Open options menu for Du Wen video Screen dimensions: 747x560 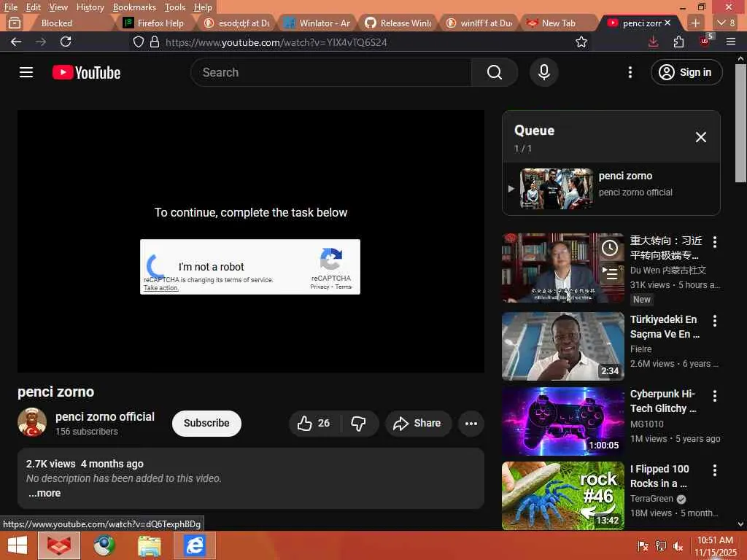pos(715,241)
